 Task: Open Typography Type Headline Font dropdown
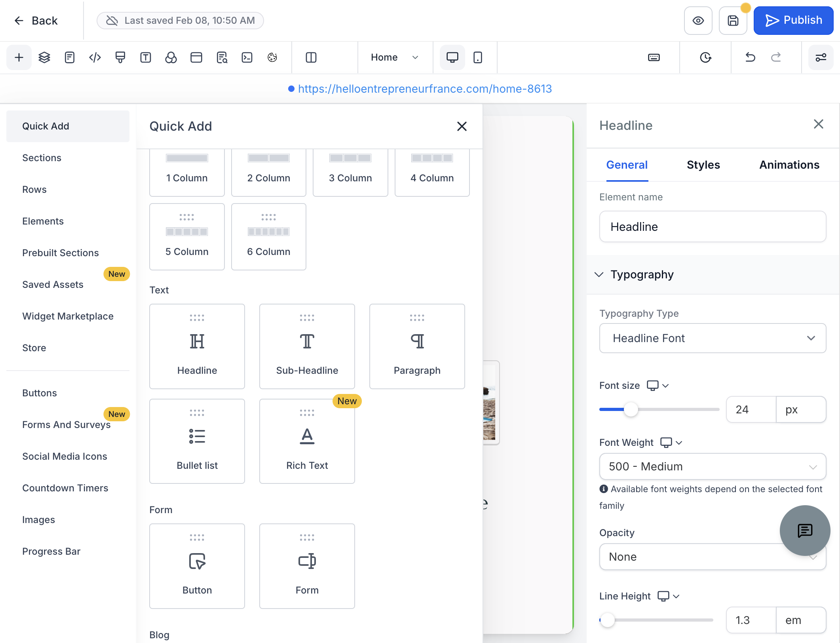pyautogui.click(x=713, y=338)
